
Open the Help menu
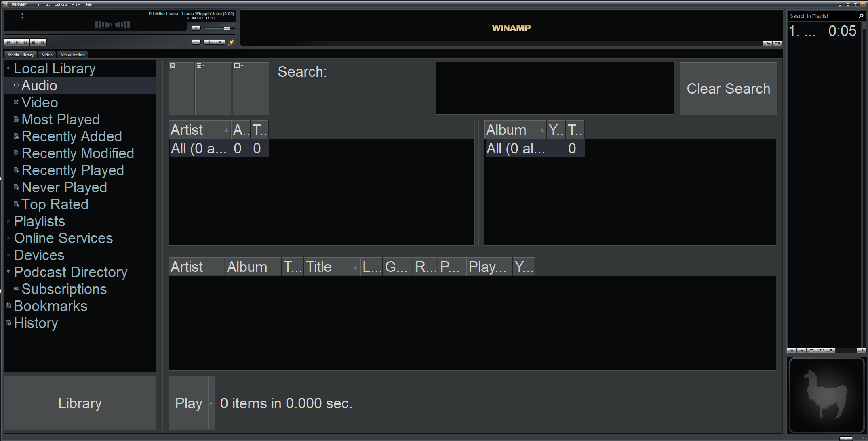88,4
